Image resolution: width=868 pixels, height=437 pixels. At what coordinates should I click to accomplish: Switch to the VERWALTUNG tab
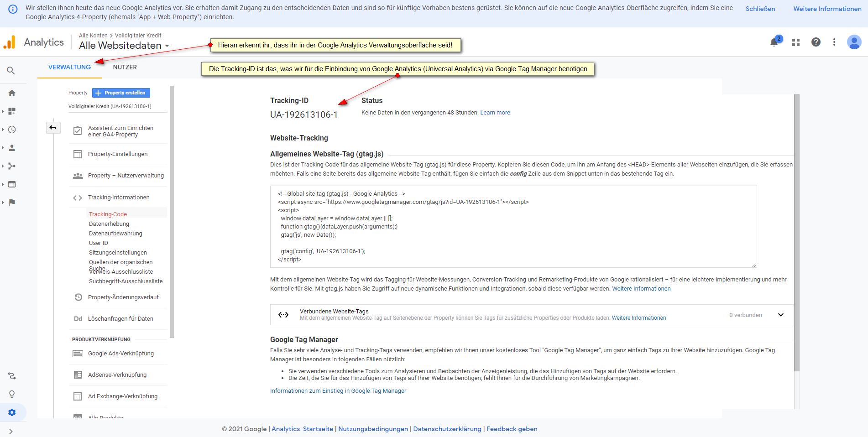[70, 67]
